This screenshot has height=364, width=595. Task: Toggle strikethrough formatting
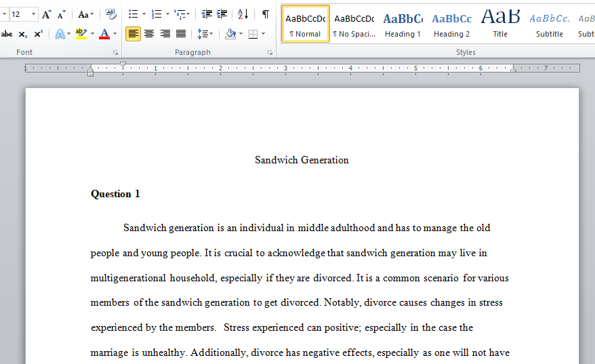tap(7, 34)
